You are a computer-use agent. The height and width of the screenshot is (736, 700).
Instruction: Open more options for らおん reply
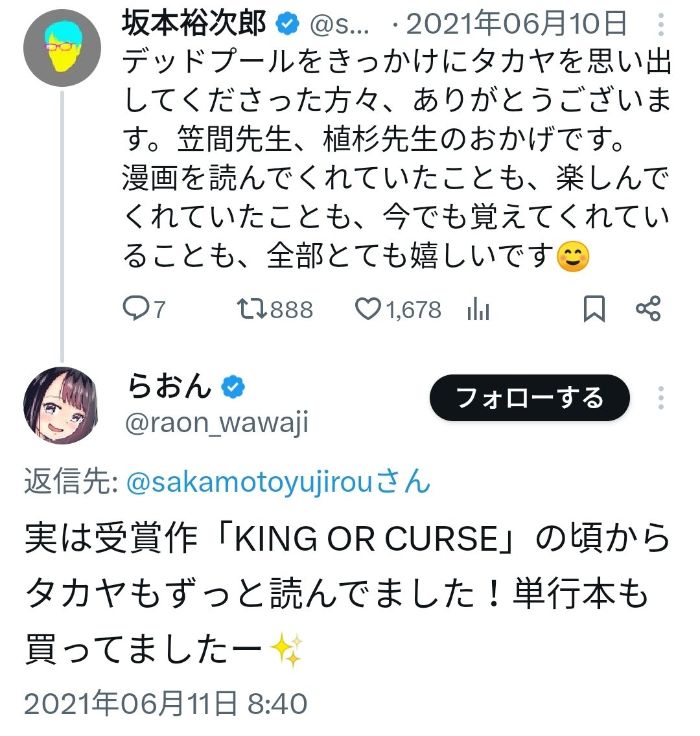(660, 398)
